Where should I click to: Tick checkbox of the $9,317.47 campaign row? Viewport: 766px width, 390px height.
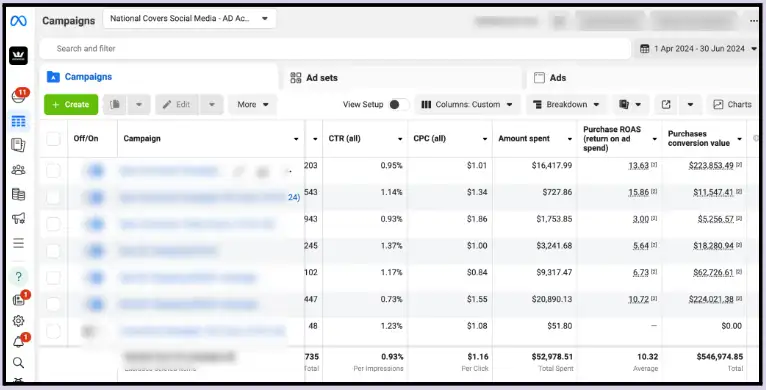(x=53, y=278)
